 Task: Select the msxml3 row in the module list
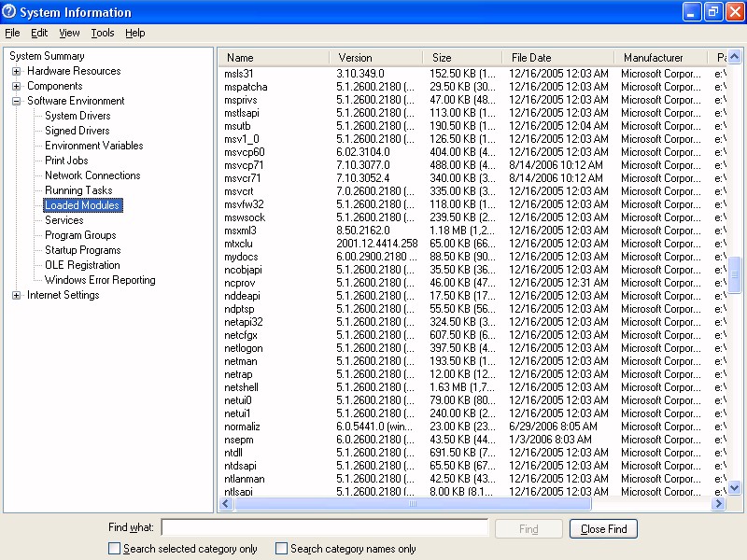click(x=240, y=231)
